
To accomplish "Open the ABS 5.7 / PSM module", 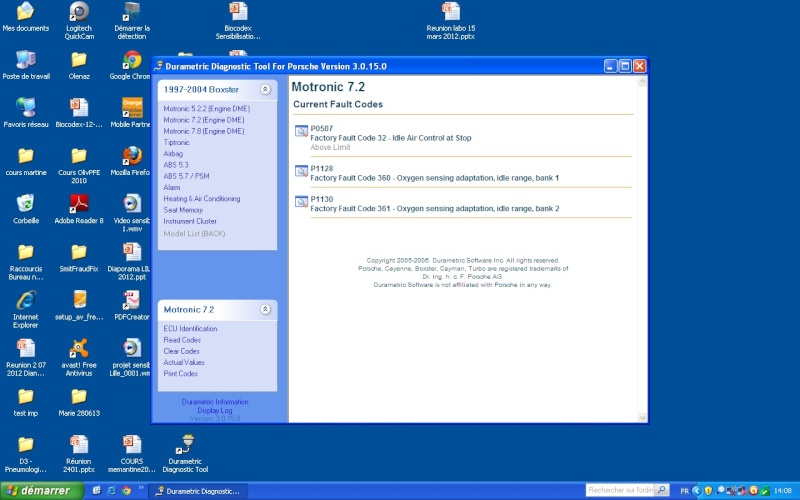I will pos(186,176).
